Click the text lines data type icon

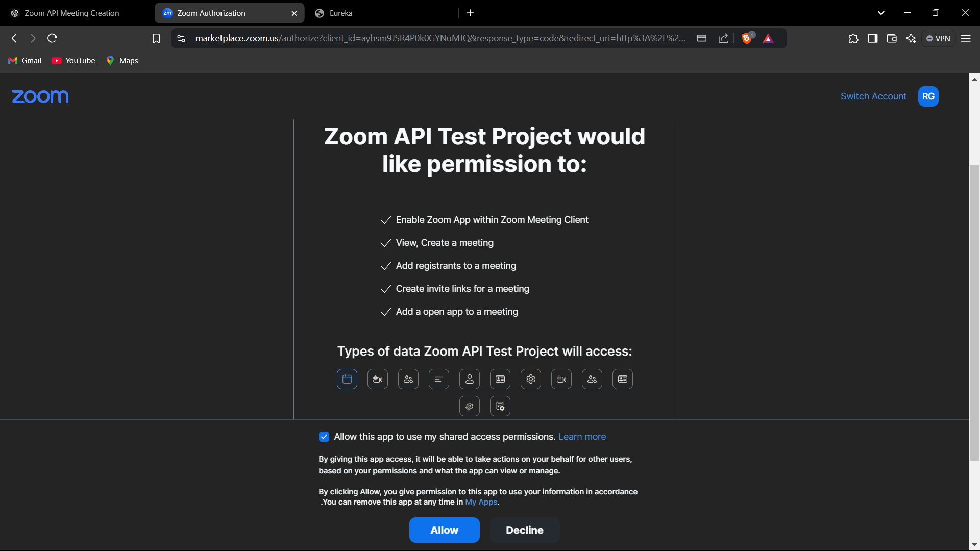point(439,379)
